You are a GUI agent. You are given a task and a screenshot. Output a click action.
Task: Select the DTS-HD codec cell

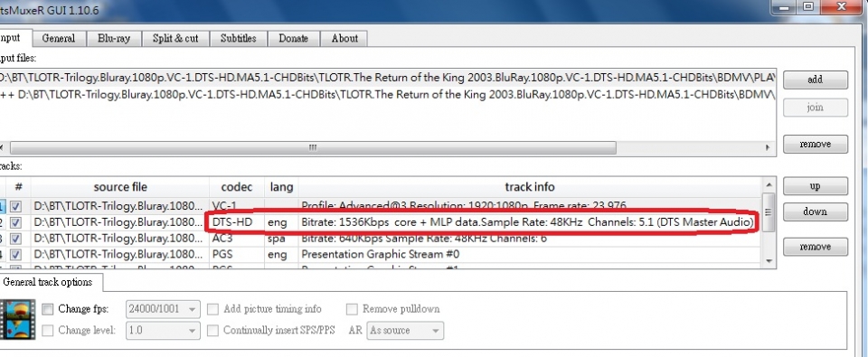click(236, 222)
